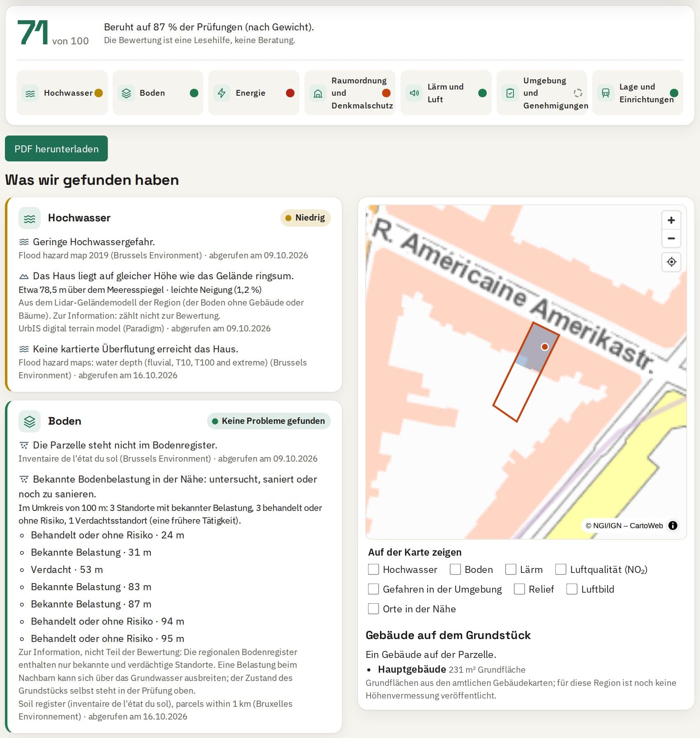Viewport: 700px width, 738px height.
Task: Open map attribution info icon
Action: pos(673,526)
